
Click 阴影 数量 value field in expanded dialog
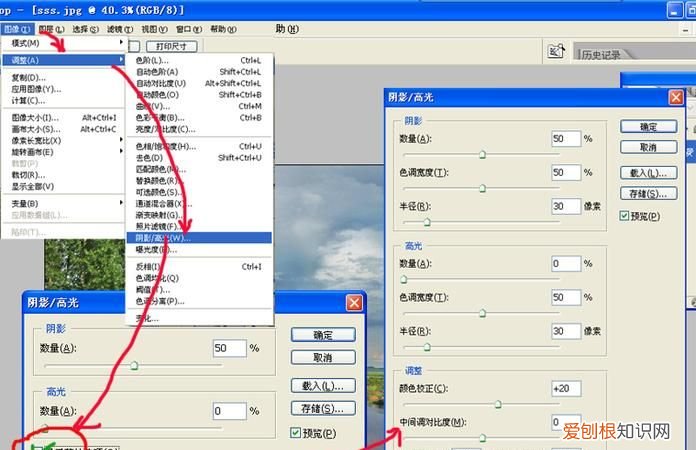566,138
